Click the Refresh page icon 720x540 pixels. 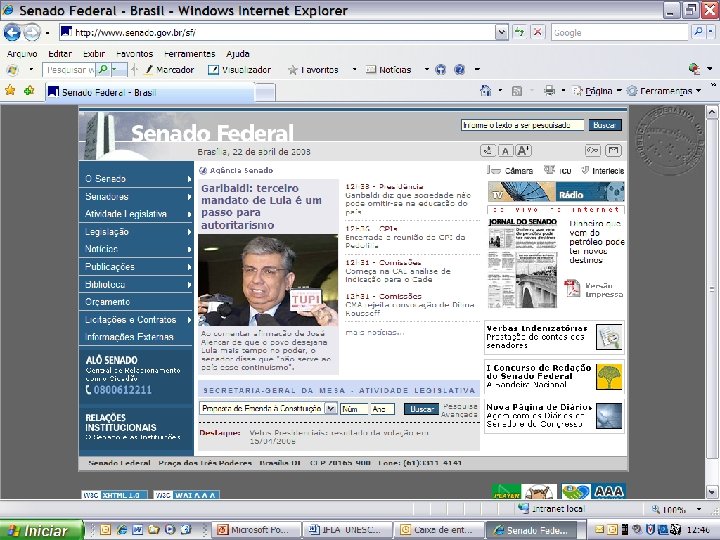click(519, 32)
